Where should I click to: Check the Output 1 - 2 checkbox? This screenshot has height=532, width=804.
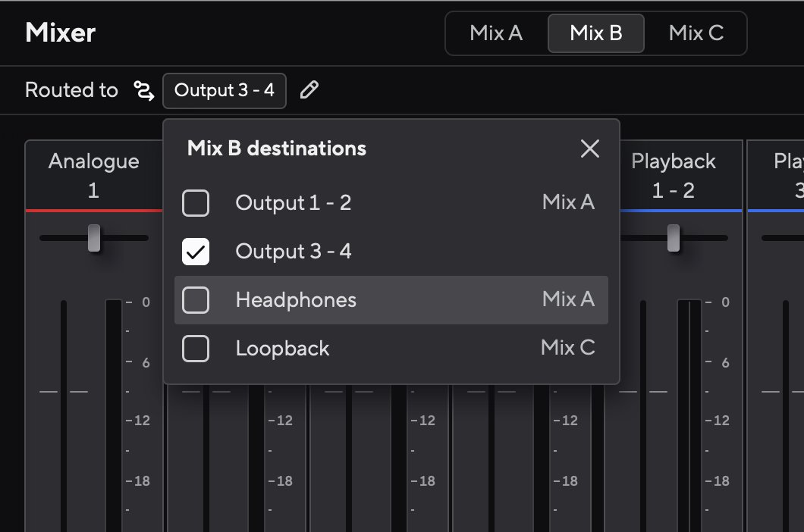(196, 203)
